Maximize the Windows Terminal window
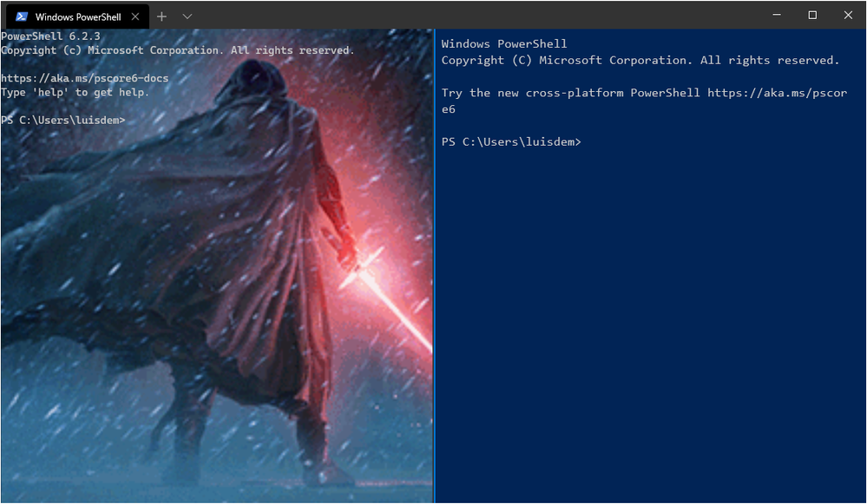The width and height of the screenshot is (867, 504). pyautogui.click(x=812, y=15)
